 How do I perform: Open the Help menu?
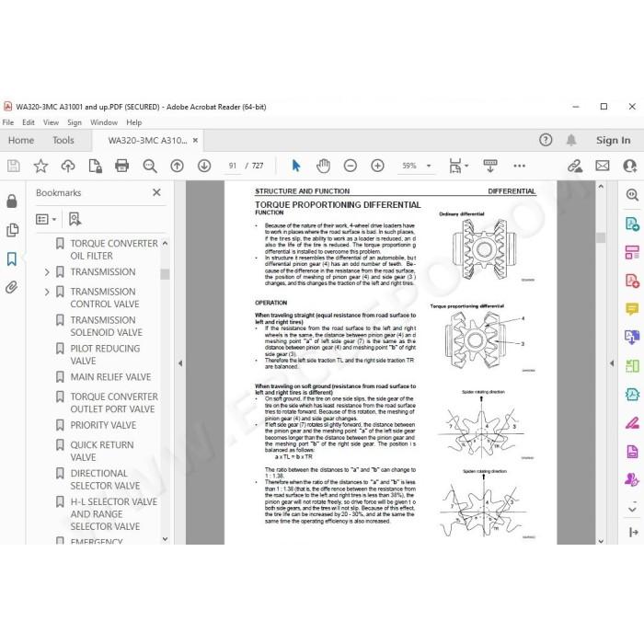click(x=134, y=122)
